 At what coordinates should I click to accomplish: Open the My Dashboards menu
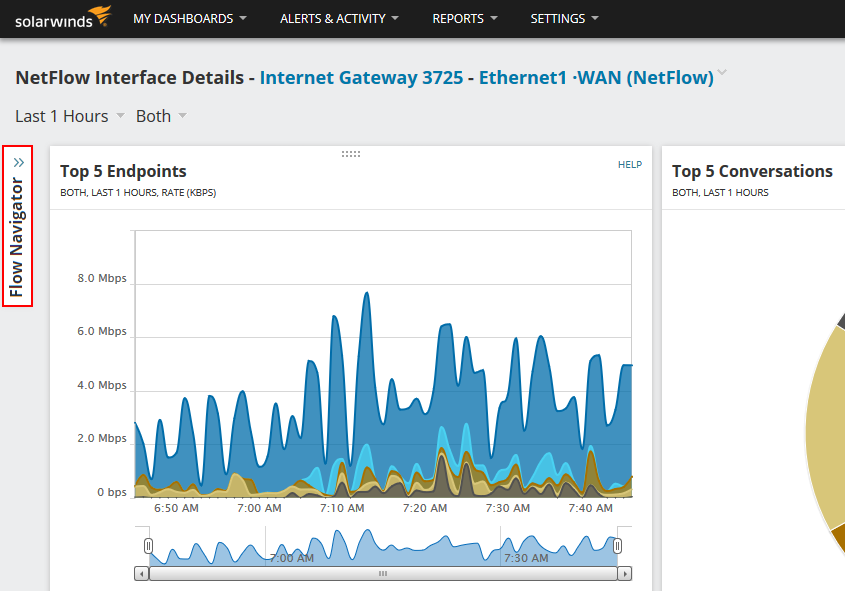click(x=191, y=19)
